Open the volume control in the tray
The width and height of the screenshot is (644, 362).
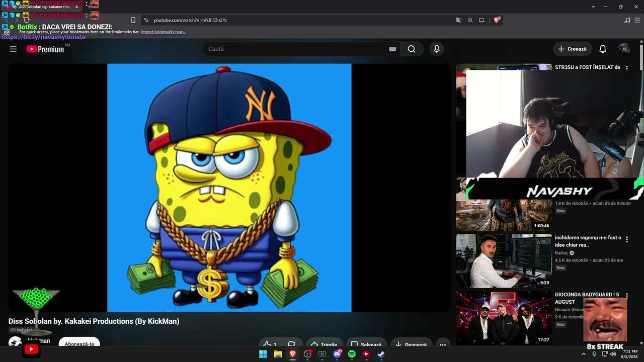[613, 354]
